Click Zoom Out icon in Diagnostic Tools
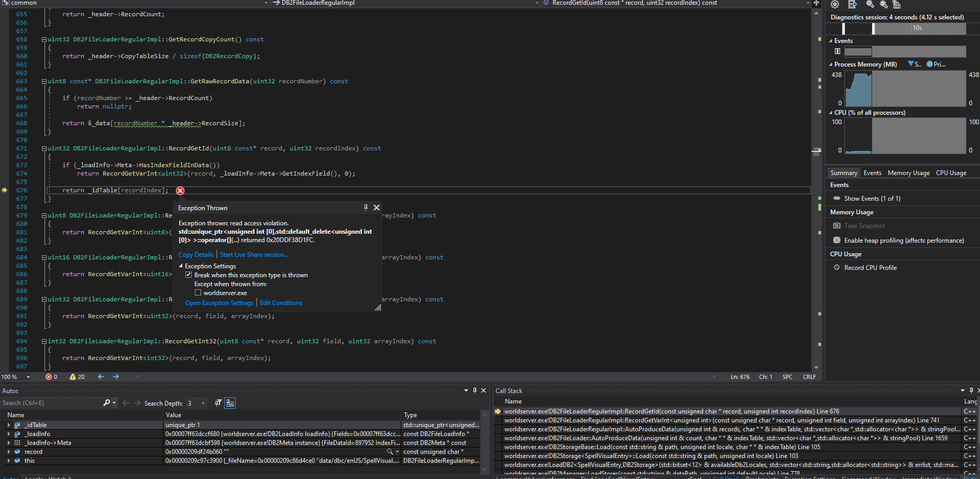The image size is (980, 479). (884, 4)
